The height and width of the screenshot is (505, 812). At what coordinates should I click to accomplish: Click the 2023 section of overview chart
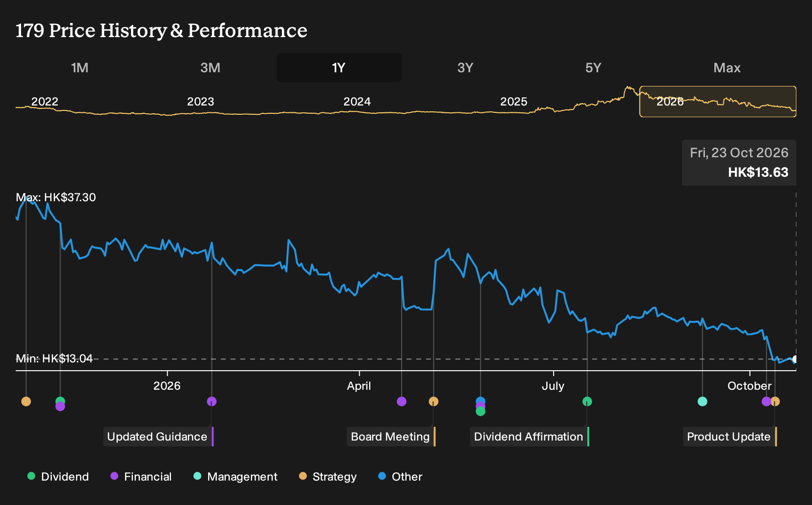tap(201, 102)
